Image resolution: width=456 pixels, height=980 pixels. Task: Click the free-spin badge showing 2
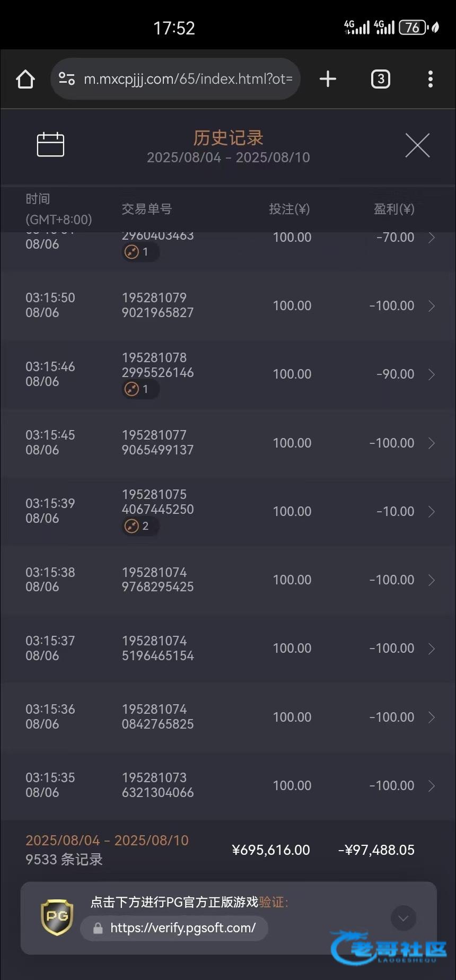click(140, 526)
